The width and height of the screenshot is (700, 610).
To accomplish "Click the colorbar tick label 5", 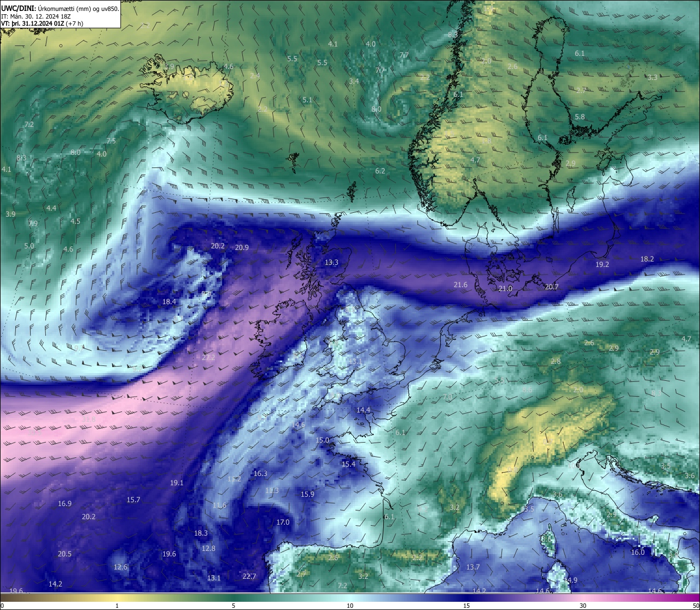I will pyautogui.click(x=234, y=606).
